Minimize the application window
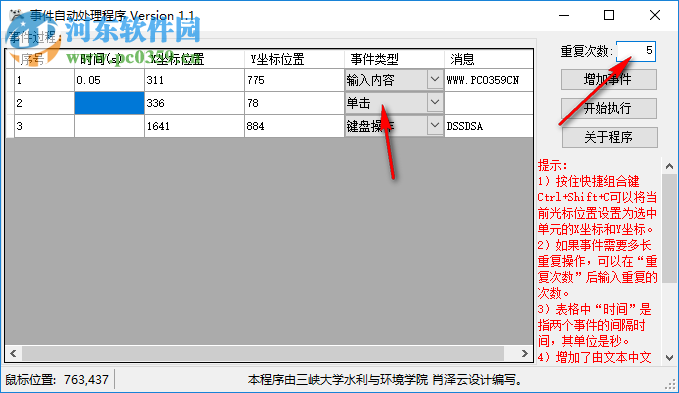 [x=564, y=16]
